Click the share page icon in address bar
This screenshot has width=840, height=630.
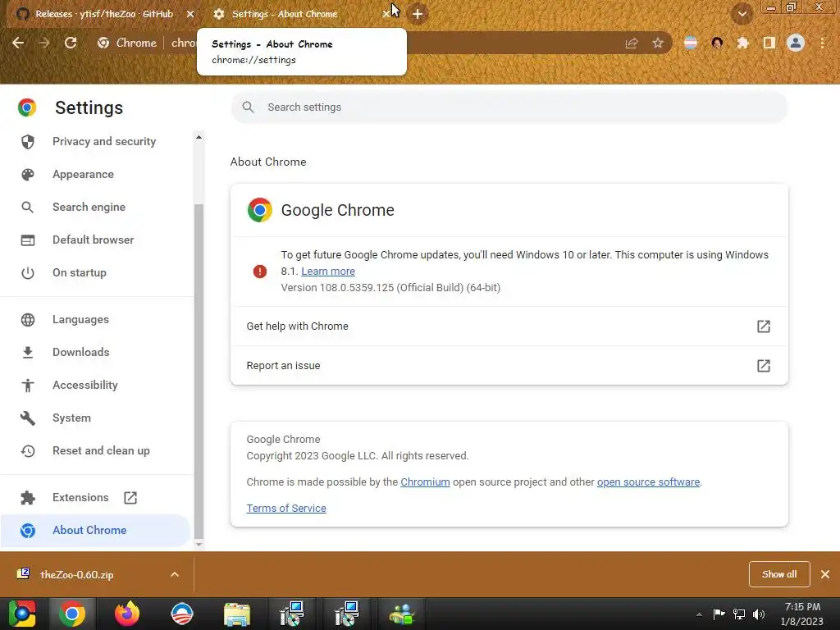tap(632, 43)
